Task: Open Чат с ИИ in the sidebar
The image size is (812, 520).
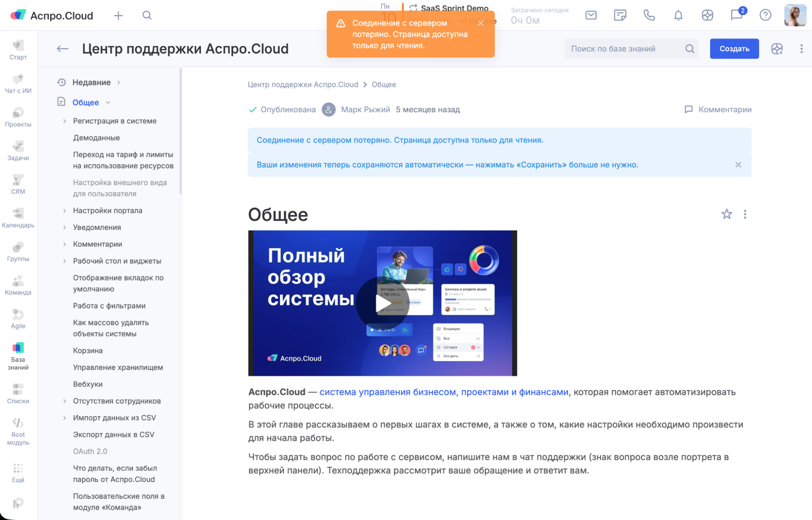Action: [18, 84]
